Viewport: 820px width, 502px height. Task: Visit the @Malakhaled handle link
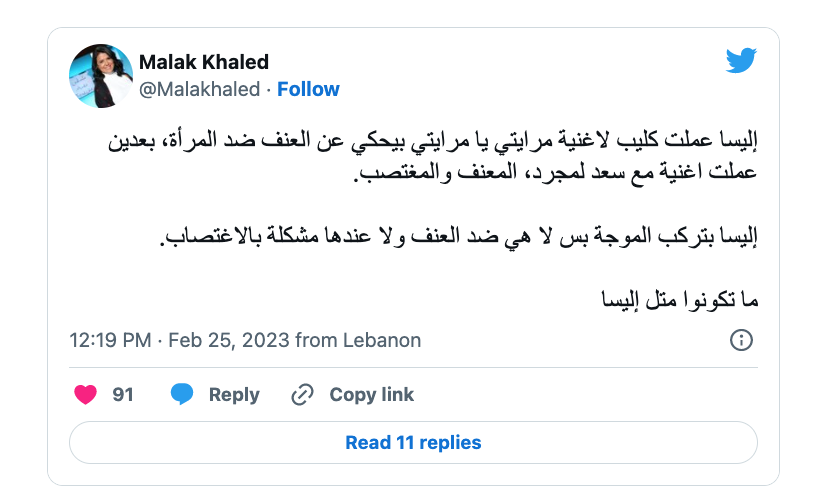[x=200, y=89]
